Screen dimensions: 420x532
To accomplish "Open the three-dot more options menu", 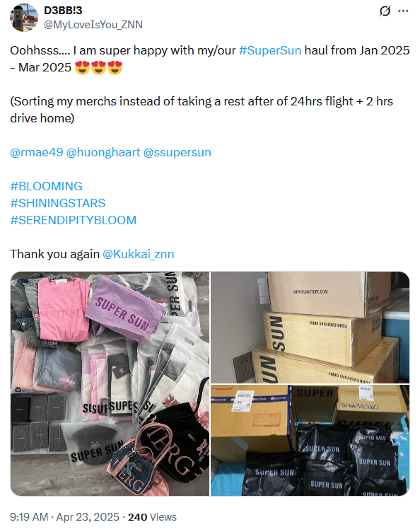I will [x=403, y=11].
